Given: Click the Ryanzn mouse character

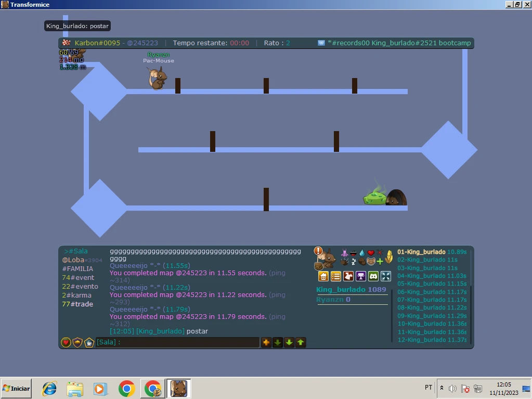Looking at the screenshot, I should pos(157,79).
